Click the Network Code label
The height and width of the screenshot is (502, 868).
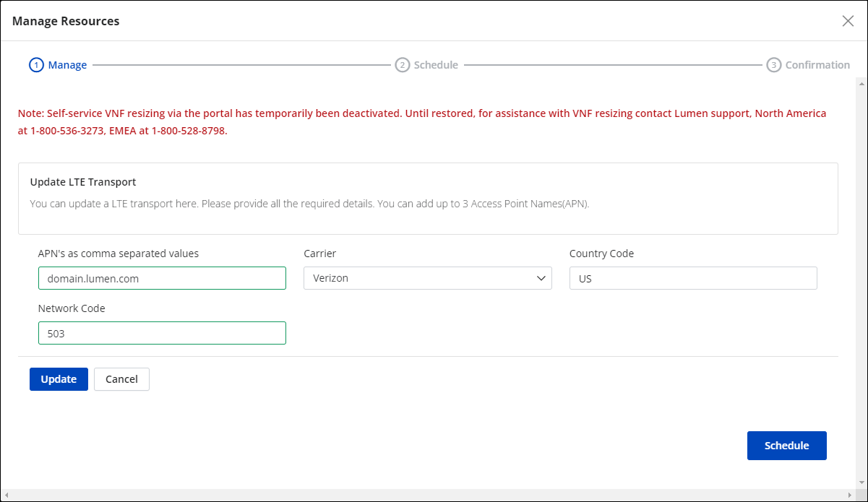pos(72,308)
